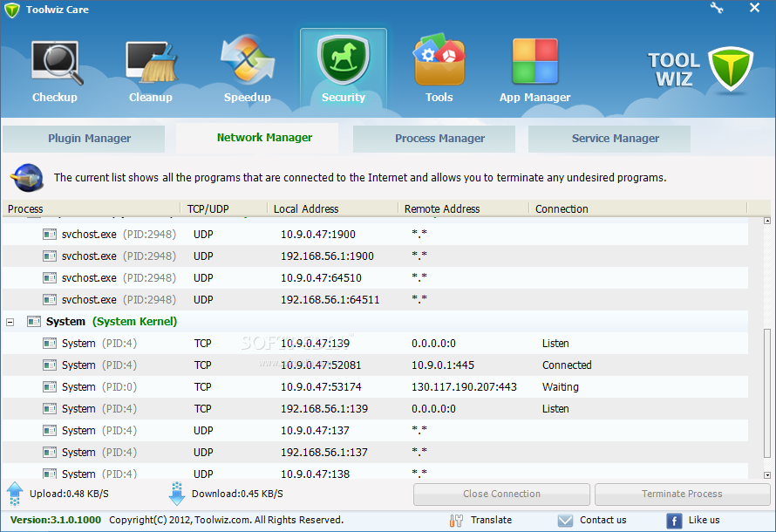Click icon of System row 10.9.0.47:137
Screen dimensions: 776x532
[50, 431]
